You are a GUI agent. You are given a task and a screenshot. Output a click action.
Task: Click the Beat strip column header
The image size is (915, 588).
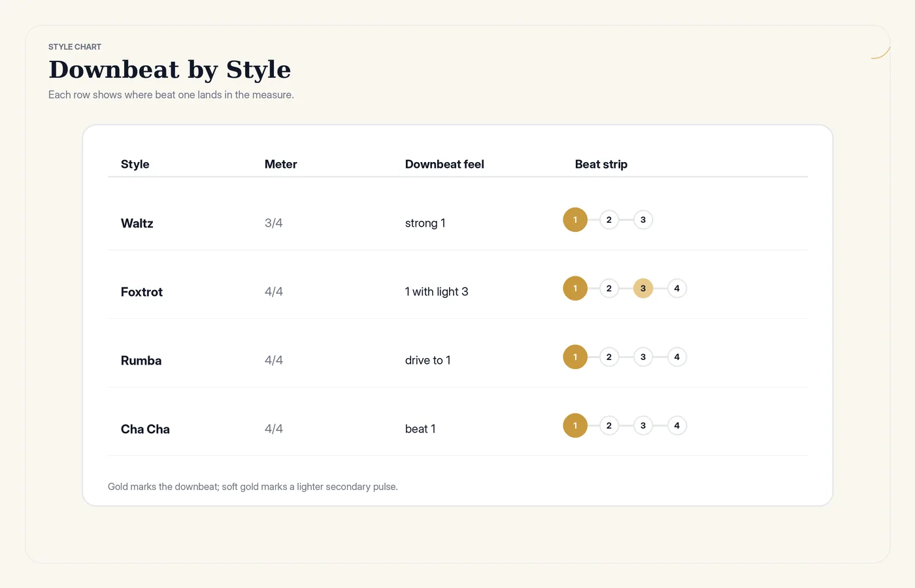coord(601,164)
